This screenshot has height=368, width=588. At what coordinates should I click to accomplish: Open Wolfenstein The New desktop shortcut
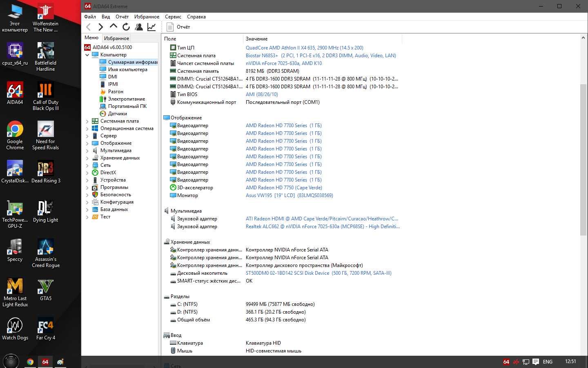point(45,18)
